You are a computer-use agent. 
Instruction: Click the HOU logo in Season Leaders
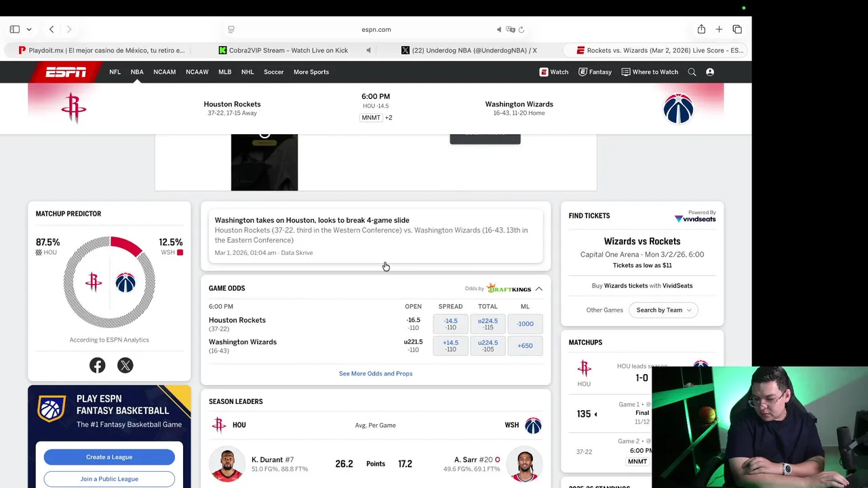pyautogui.click(x=218, y=425)
